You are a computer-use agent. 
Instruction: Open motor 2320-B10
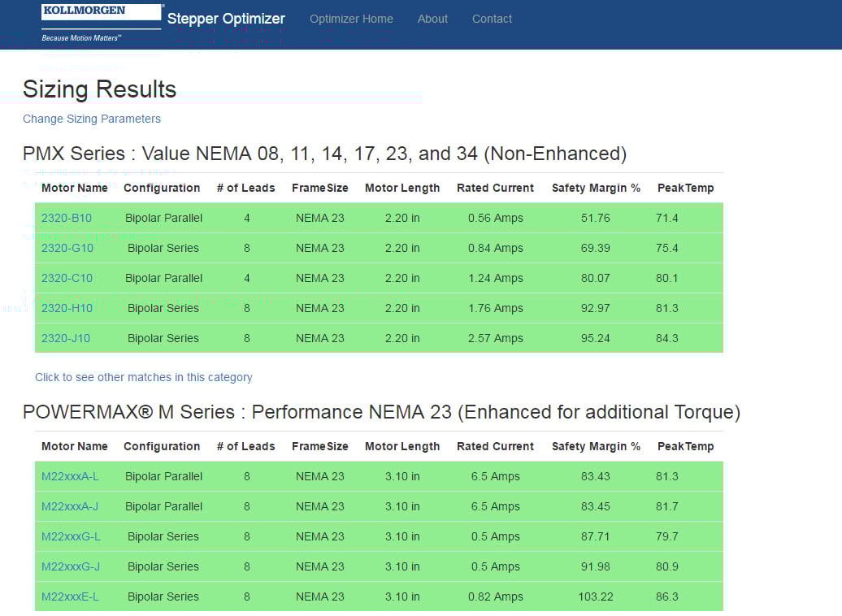[x=67, y=218]
